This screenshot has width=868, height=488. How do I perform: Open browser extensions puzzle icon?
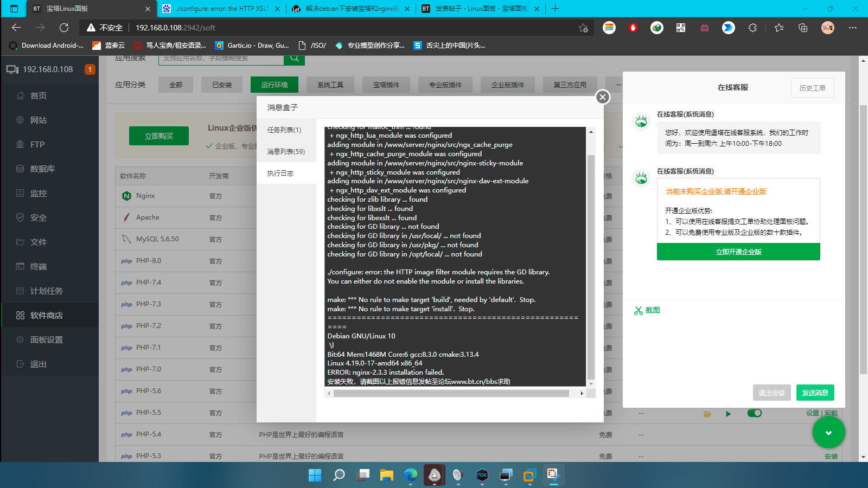752,28
